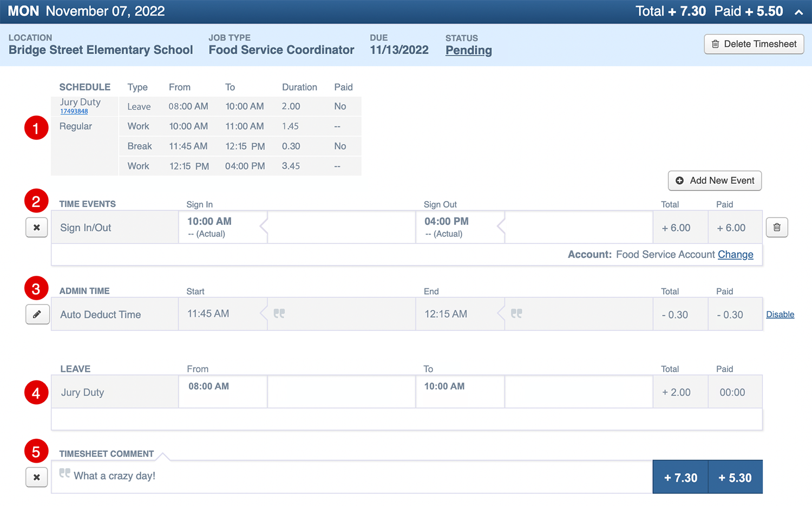
Task: Click quote icon in timesheet comment box
Action: tap(65, 473)
